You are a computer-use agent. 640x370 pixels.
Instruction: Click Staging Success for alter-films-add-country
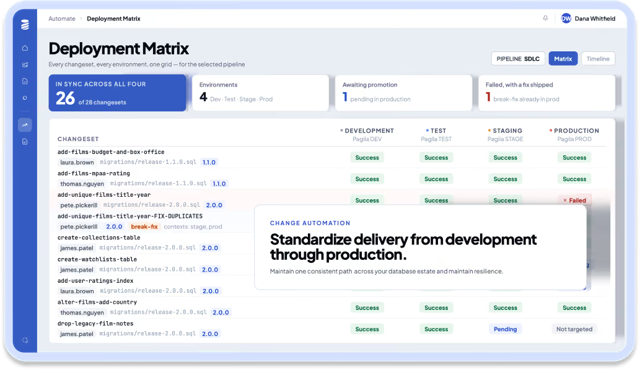tap(505, 308)
